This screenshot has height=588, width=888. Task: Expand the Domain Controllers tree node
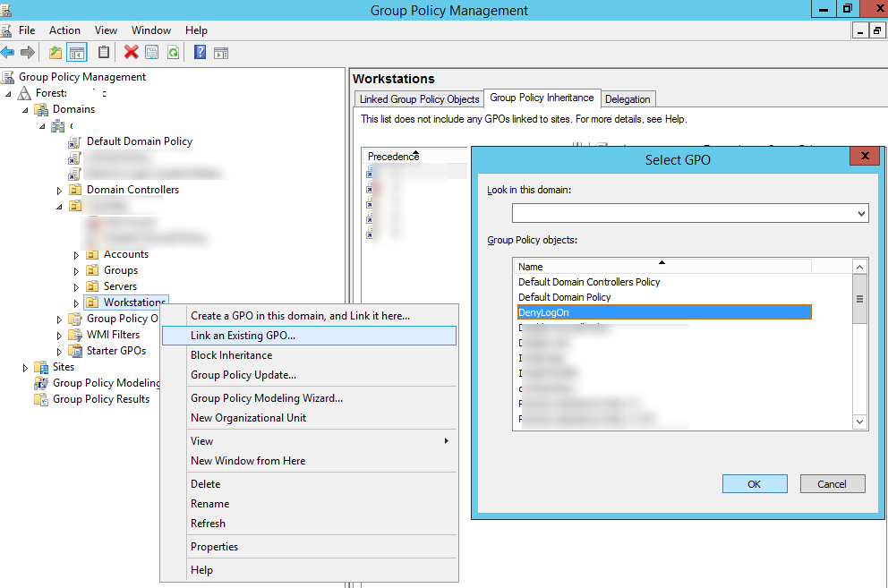(60, 191)
